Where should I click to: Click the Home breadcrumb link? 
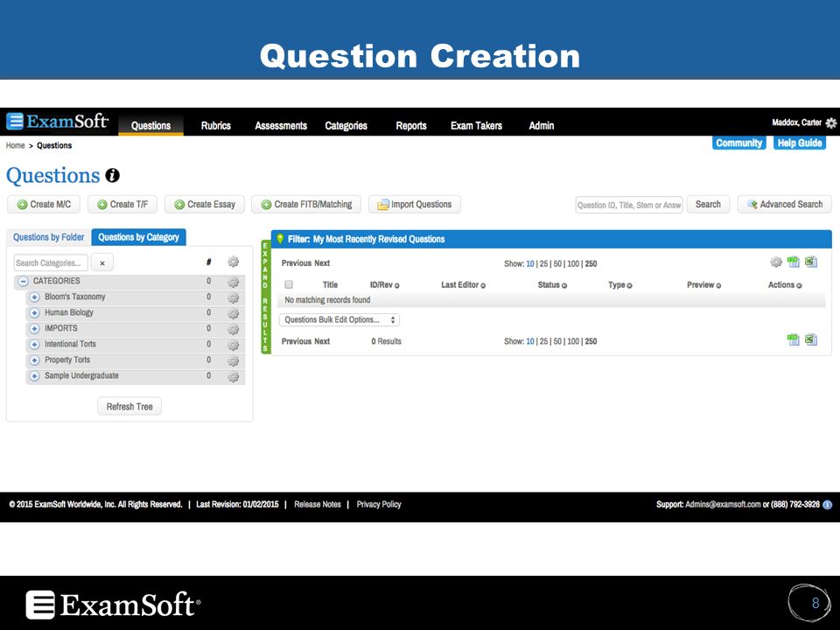pyautogui.click(x=16, y=146)
